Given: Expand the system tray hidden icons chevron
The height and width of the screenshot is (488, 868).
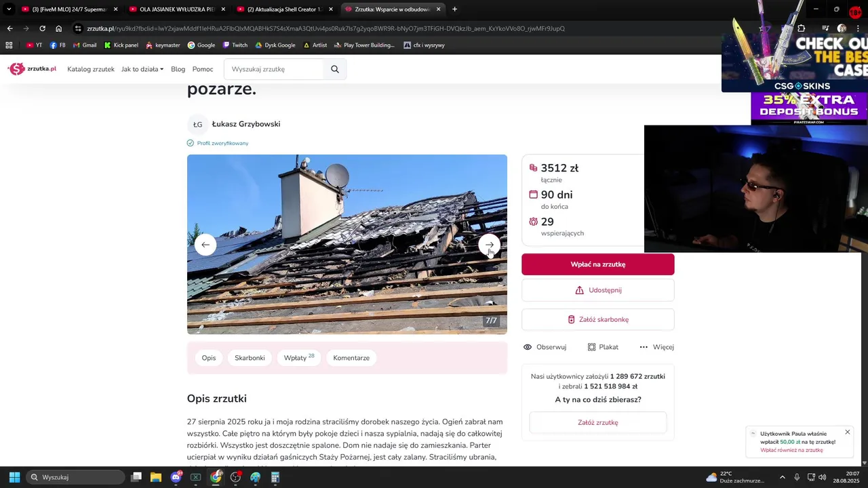Looking at the screenshot, I should point(782,477).
